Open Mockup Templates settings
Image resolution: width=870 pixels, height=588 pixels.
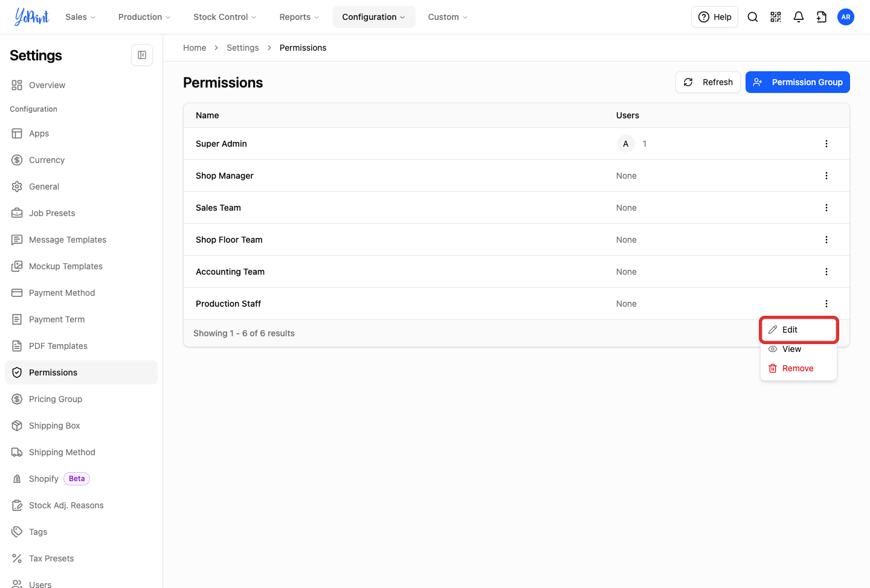pos(81,266)
